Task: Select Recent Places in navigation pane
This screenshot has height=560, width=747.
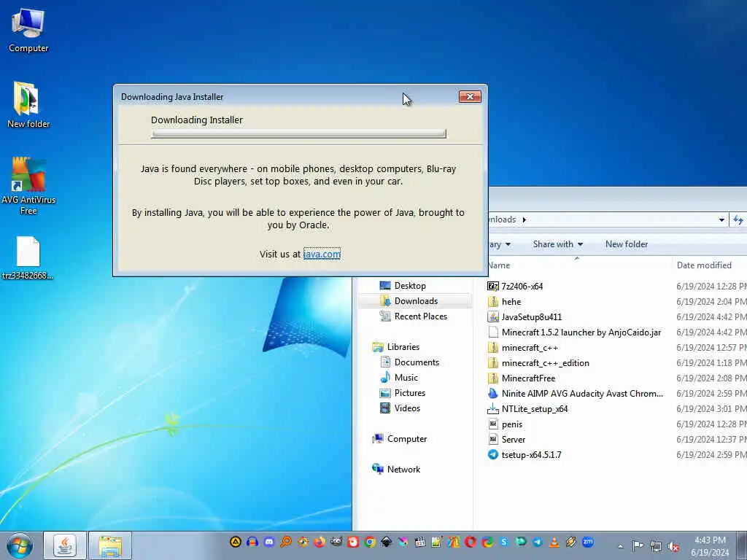Action: tap(413, 316)
